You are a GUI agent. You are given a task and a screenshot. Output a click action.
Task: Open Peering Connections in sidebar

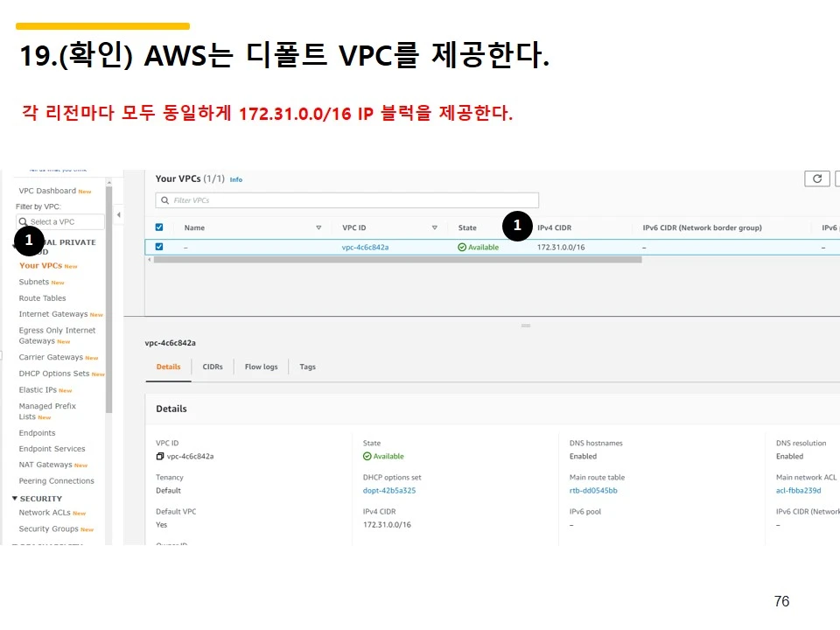tap(56, 481)
